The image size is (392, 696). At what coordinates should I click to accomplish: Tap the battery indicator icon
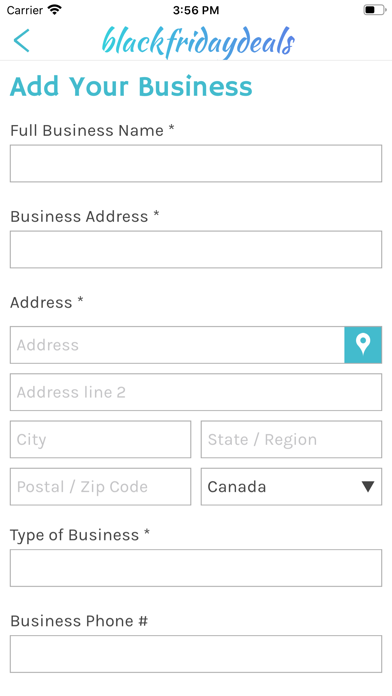pos(374,10)
